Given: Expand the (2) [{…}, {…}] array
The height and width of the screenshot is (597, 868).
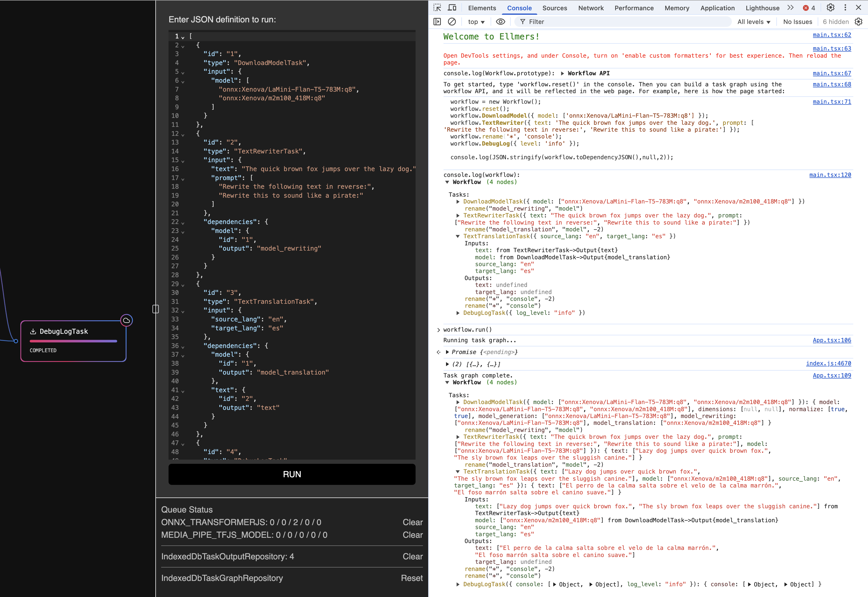Looking at the screenshot, I should click(x=447, y=364).
